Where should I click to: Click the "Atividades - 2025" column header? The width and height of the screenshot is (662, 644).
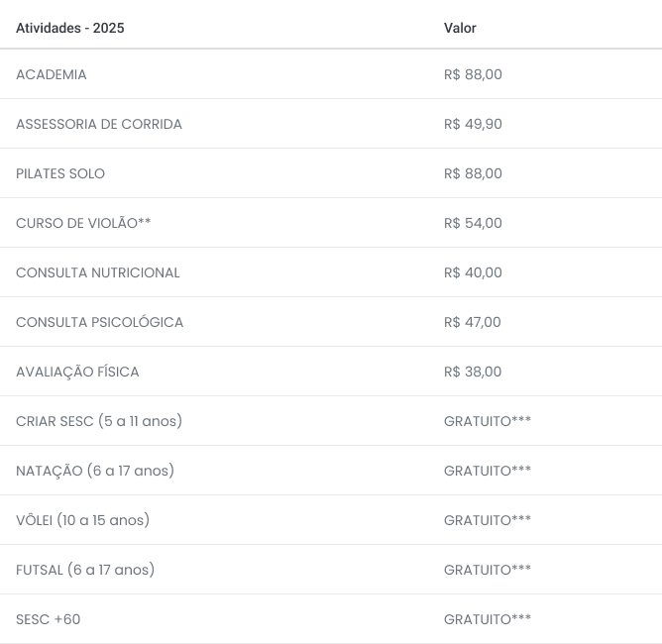[70, 28]
